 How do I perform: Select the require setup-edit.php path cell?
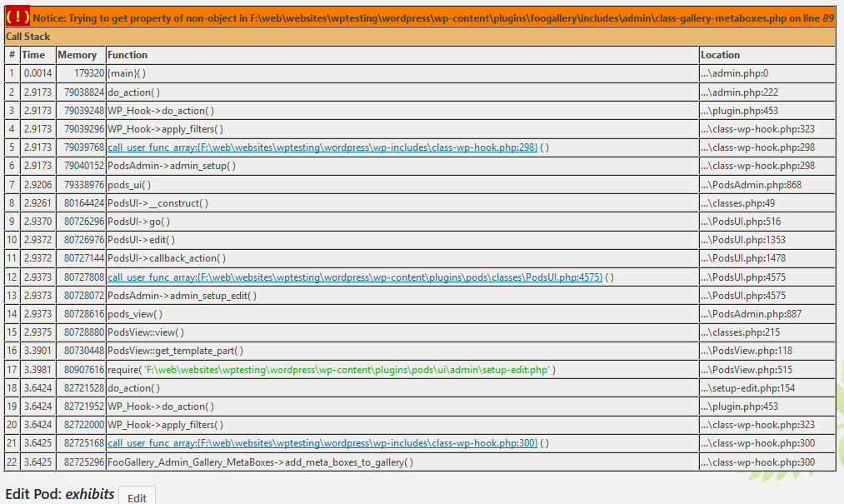click(402, 369)
